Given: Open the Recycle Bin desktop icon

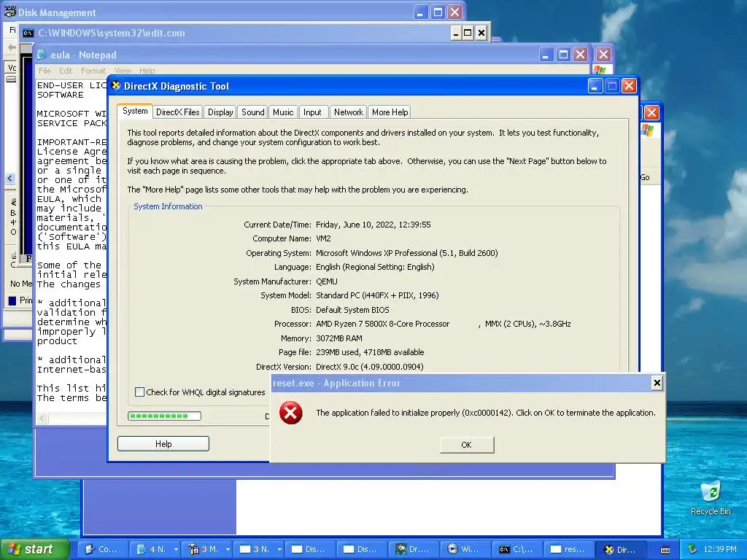Looking at the screenshot, I should 711,499.
